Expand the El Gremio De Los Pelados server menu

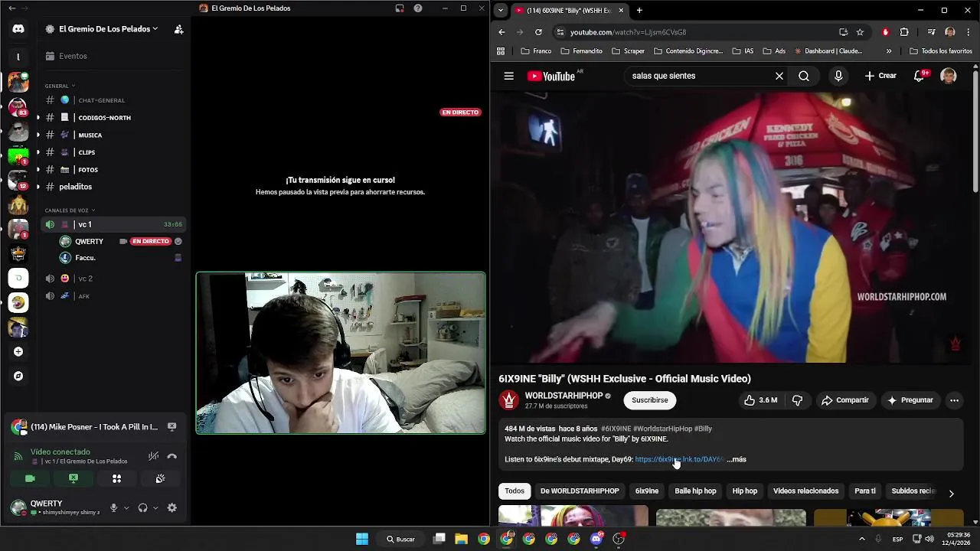[107, 29]
